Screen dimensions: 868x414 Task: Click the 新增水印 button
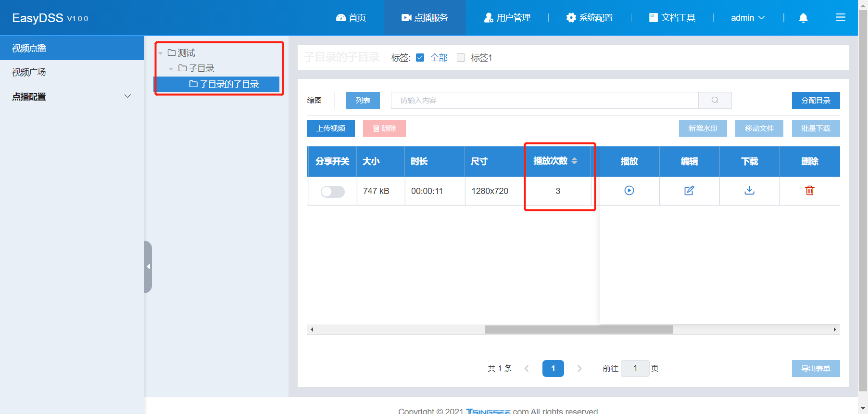703,128
